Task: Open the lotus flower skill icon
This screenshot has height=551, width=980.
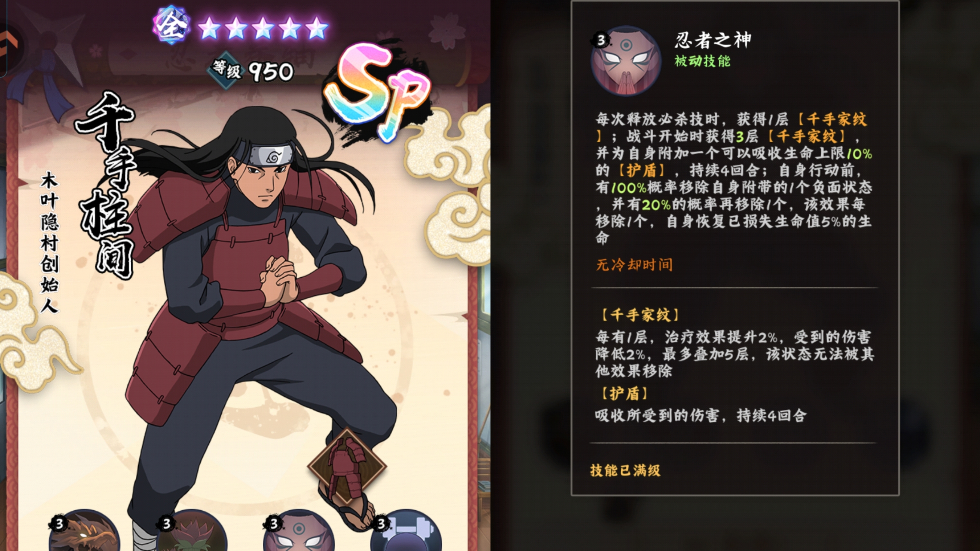Action: tap(192, 532)
